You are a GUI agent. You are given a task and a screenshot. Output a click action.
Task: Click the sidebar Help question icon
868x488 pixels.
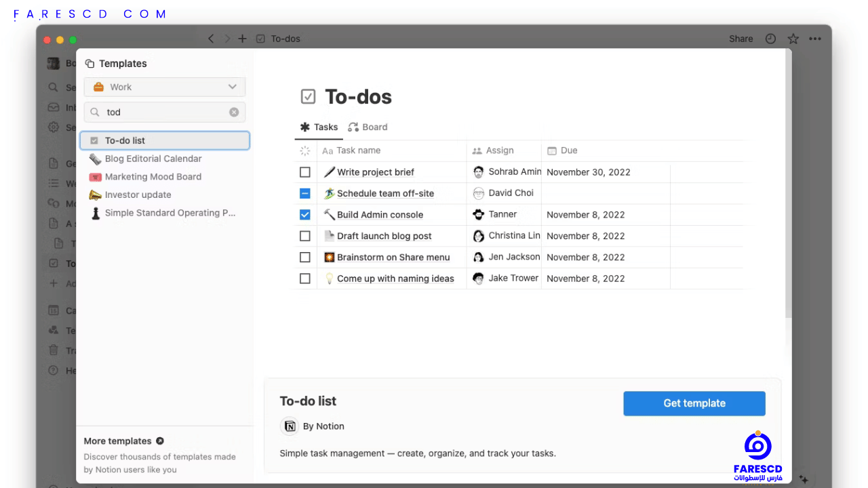[x=53, y=370]
